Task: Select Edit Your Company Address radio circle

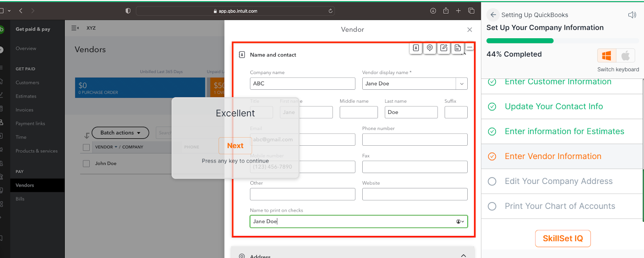Action: click(x=492, y=182)
